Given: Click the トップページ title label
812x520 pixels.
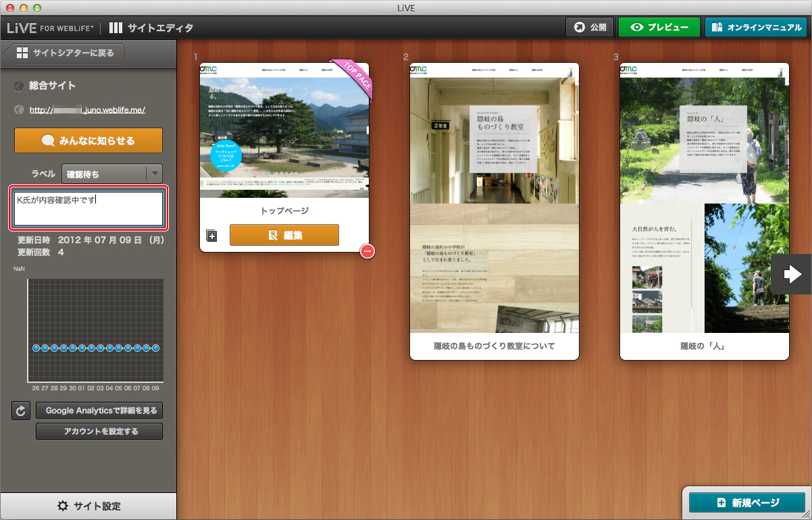Looking at the screenshot, I should coord(284,211).
